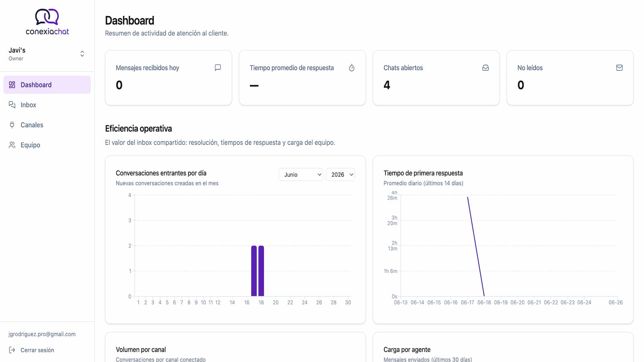This screenshot has height=362, width=644.
Task: Click the inbox tray icon on Chats abiertos
Action: (x=485, y=68)
